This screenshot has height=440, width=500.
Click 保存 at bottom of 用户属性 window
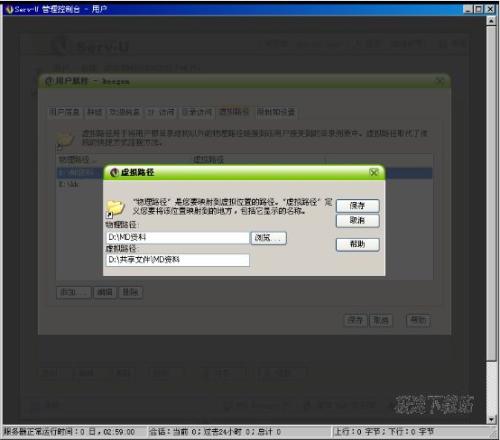click(355, 320)
